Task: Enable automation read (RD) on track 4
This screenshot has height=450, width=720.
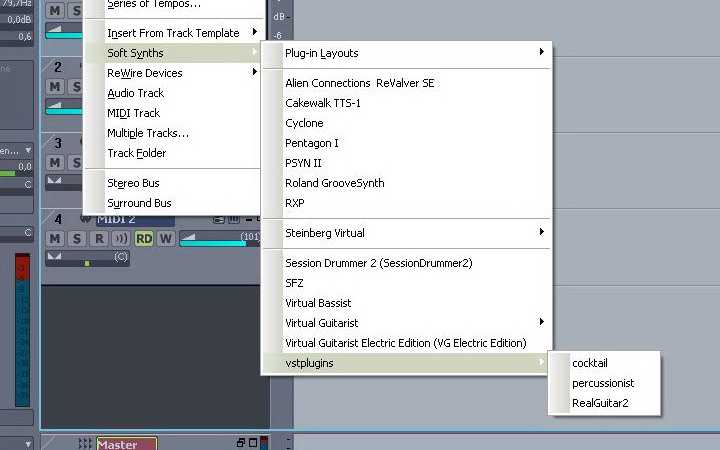Action: pyautogui.click(x=144, y=238)
